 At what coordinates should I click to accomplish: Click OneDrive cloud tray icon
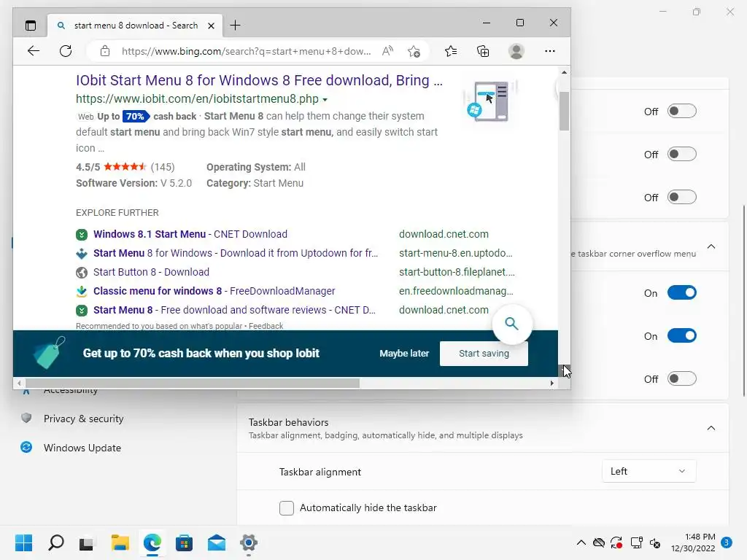(x=599, y=542)
